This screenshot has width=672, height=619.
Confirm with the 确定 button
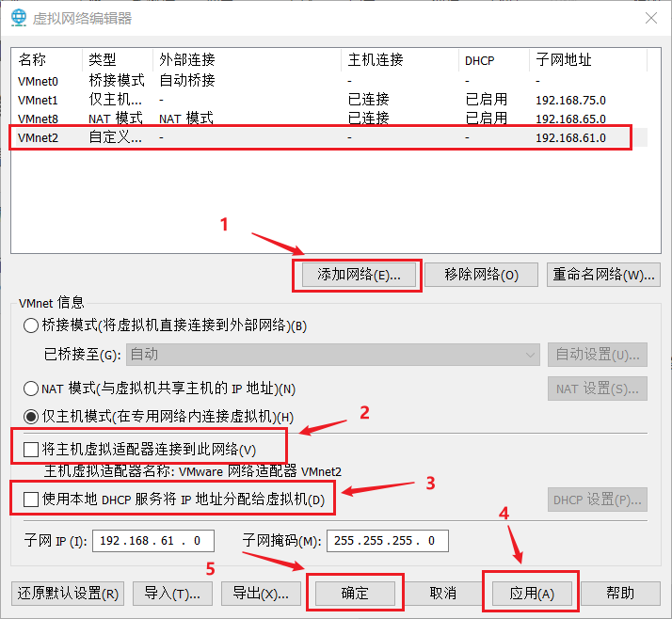pyautogui.click(x=355, y=594)
